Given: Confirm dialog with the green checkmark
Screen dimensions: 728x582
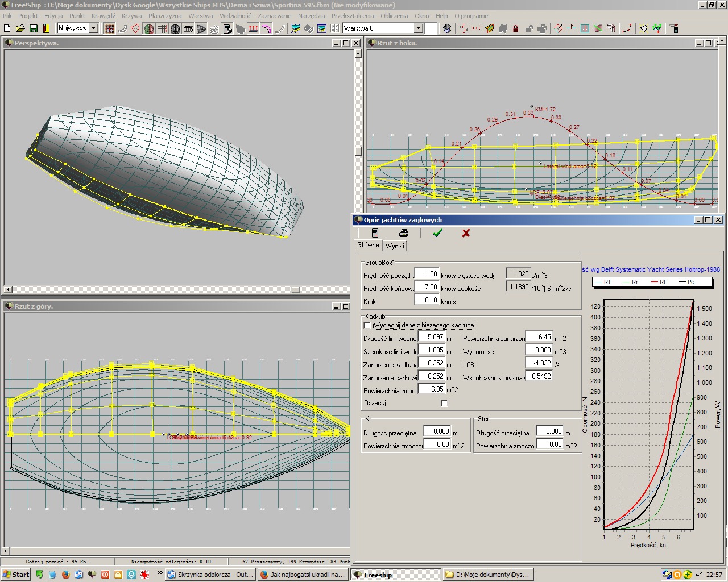Looking at the screenshot, I should pyautogui.click(x=437, y=233).
